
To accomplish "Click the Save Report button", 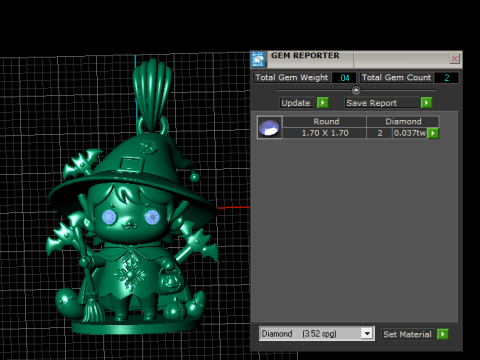I will [x=382, y=103].
